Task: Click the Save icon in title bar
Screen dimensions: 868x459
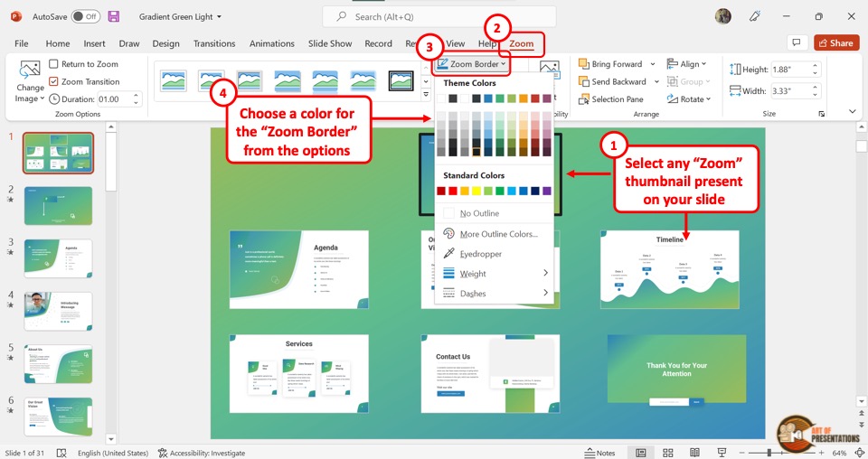Action: click(114, 16)
